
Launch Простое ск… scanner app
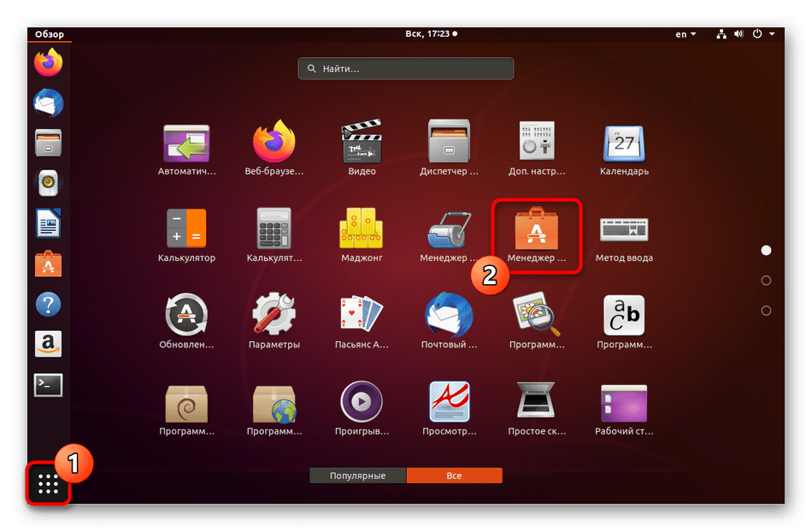coord(537,409)
